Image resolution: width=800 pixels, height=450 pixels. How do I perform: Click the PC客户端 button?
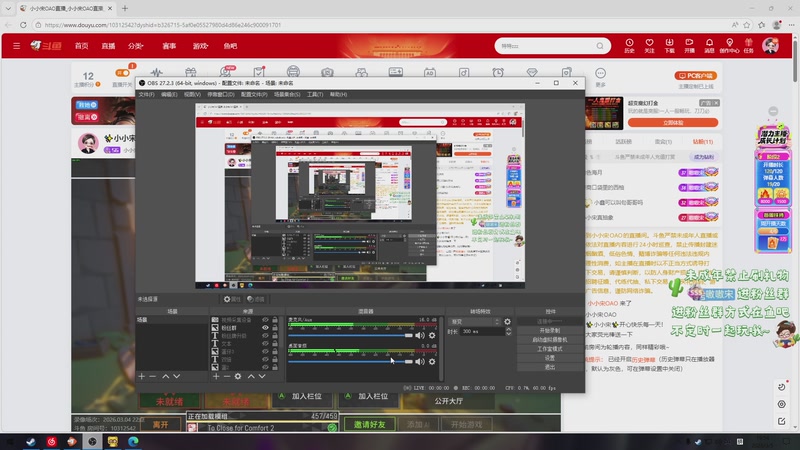[696, 76]
